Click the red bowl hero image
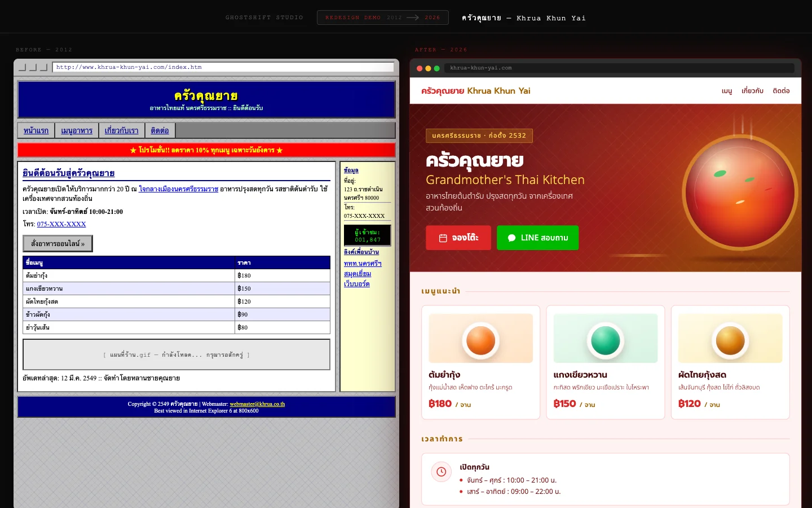Image resolution: width=812 pixels, height=508 pixels. point(740,193)
